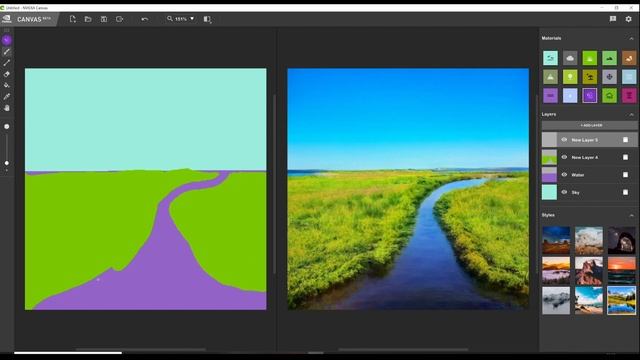The height and width of the screenshot is (360, 640).
Task: Select the Eyedropper color picker tool
Action: tap(7, 97)
